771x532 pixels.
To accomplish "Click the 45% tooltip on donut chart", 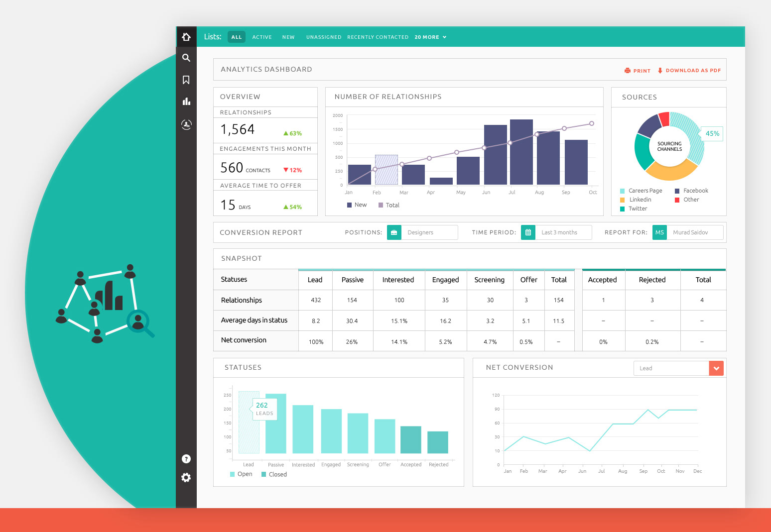I will [x=712, y=133].
